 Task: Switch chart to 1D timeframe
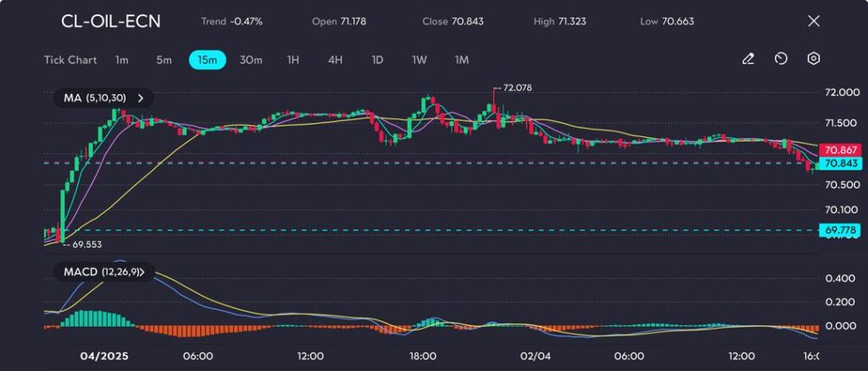[x=377, y=60]
